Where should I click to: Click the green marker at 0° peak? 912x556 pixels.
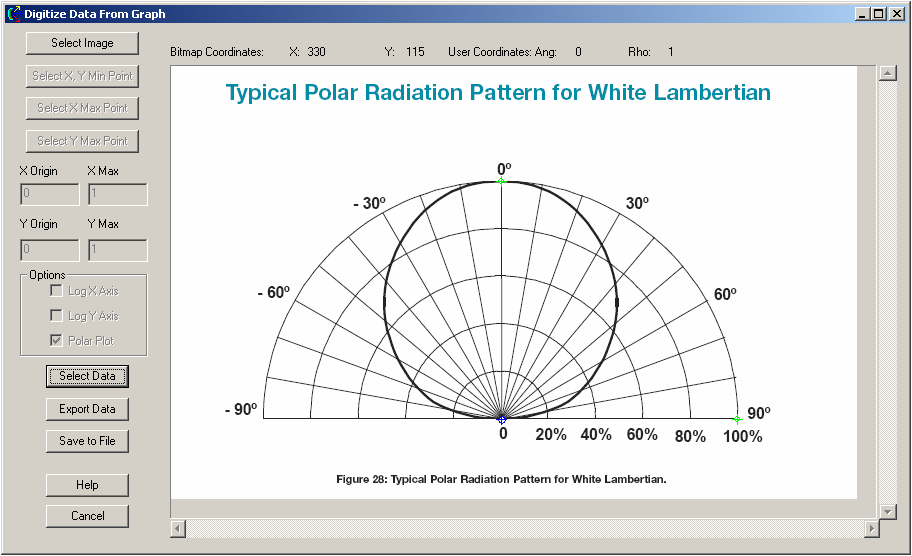502,180
